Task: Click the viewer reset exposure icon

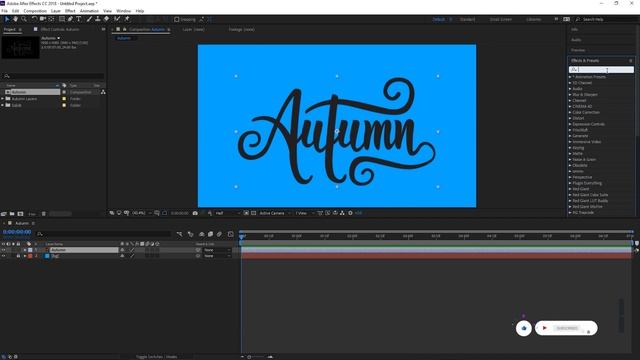Action: click(x=350, y=213)
